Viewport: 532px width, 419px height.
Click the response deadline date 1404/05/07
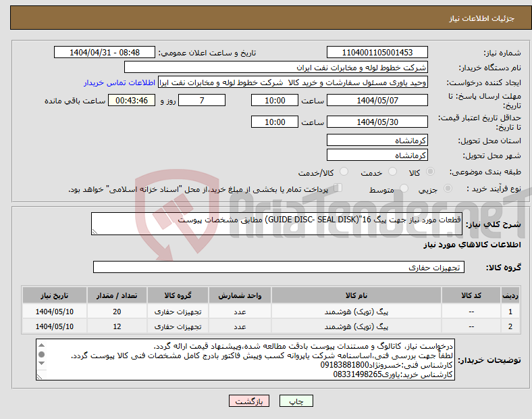(x=377, y=101)
